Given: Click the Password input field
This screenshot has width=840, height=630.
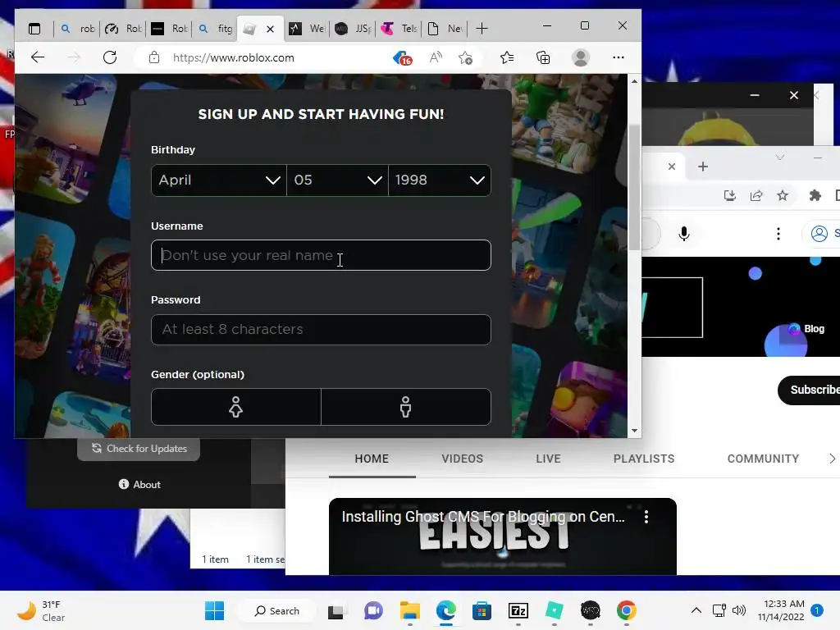Looking at the screenshot, I should [x=321, y=330].
